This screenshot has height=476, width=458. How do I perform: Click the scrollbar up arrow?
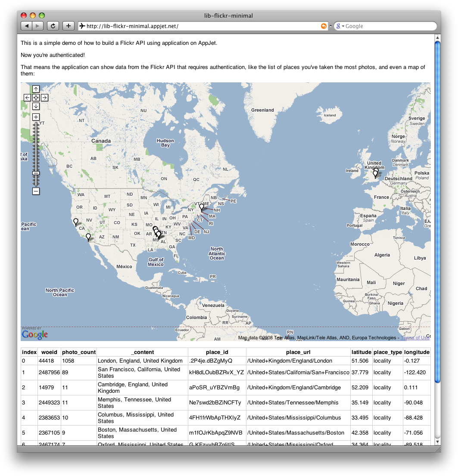click(x=437, y=38)
